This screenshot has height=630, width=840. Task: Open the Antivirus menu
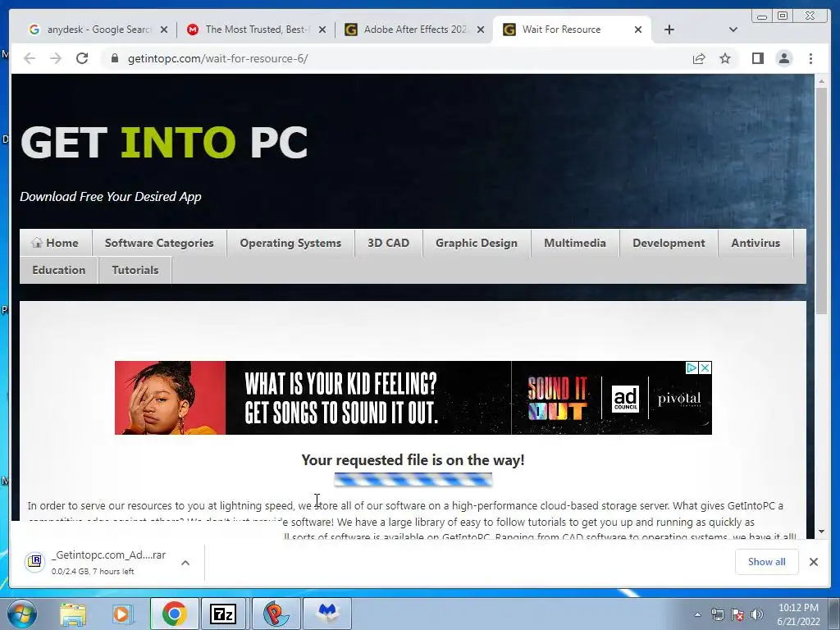[756, 243]
